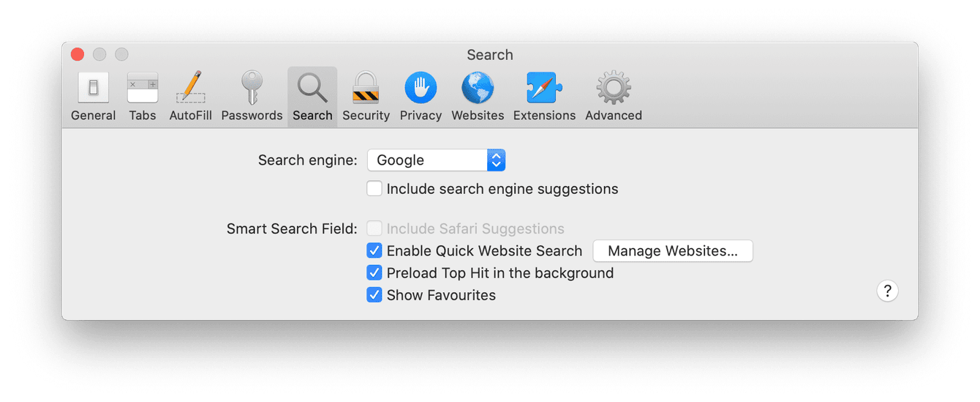Open help with question mark button
980x402 pixels.
coord(887,291)
